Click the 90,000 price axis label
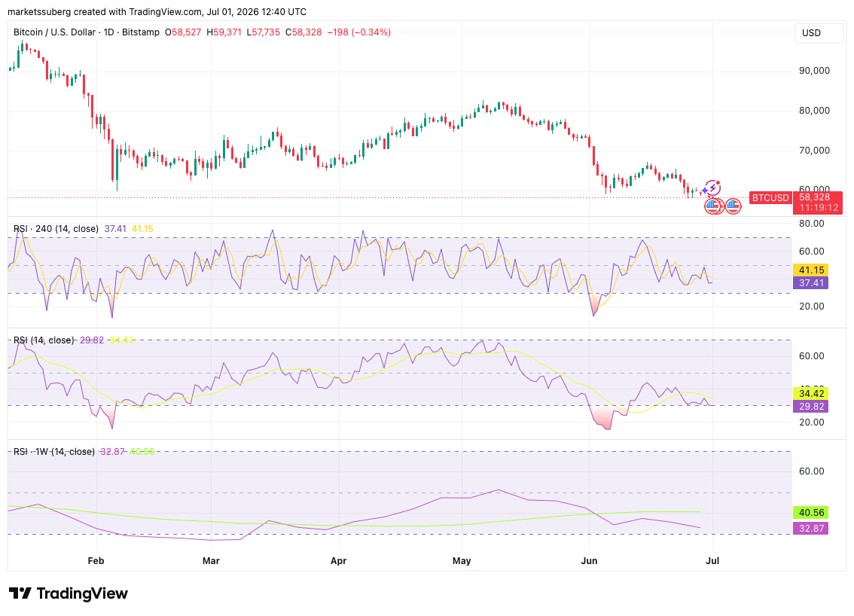This screenshot has height=616, width=854. pyautogui.click(x=814, y=71)
